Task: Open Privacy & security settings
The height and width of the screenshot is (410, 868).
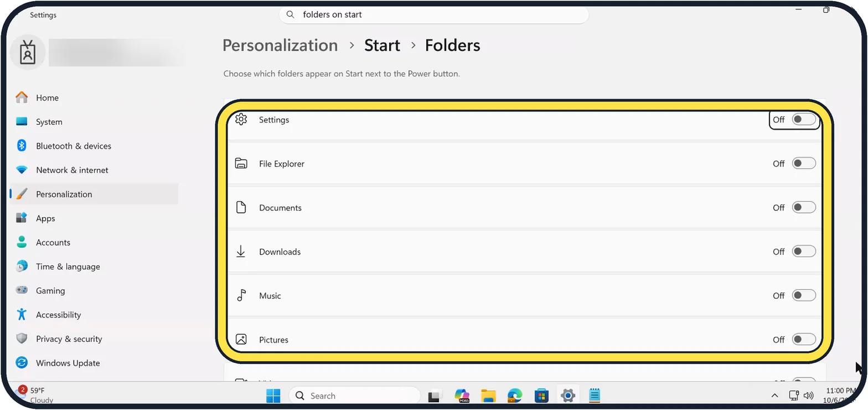Action: pyautogui.click(x=94, y=339)
